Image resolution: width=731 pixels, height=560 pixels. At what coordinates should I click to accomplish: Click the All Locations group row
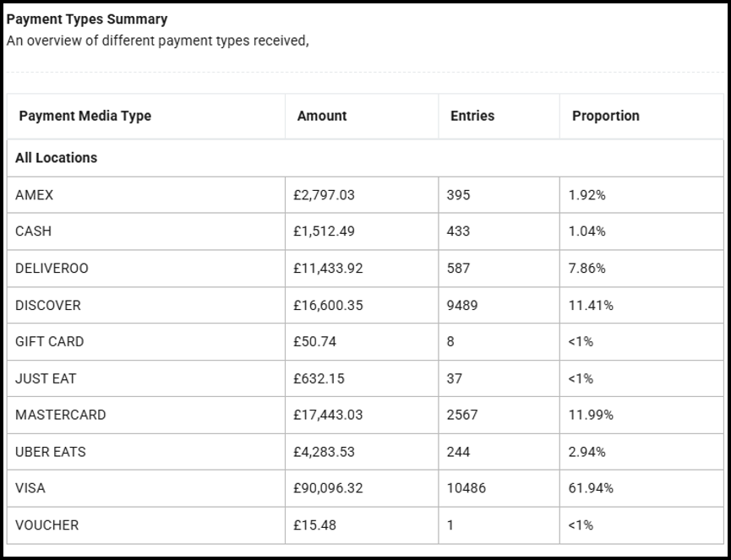tap(56, 158)
